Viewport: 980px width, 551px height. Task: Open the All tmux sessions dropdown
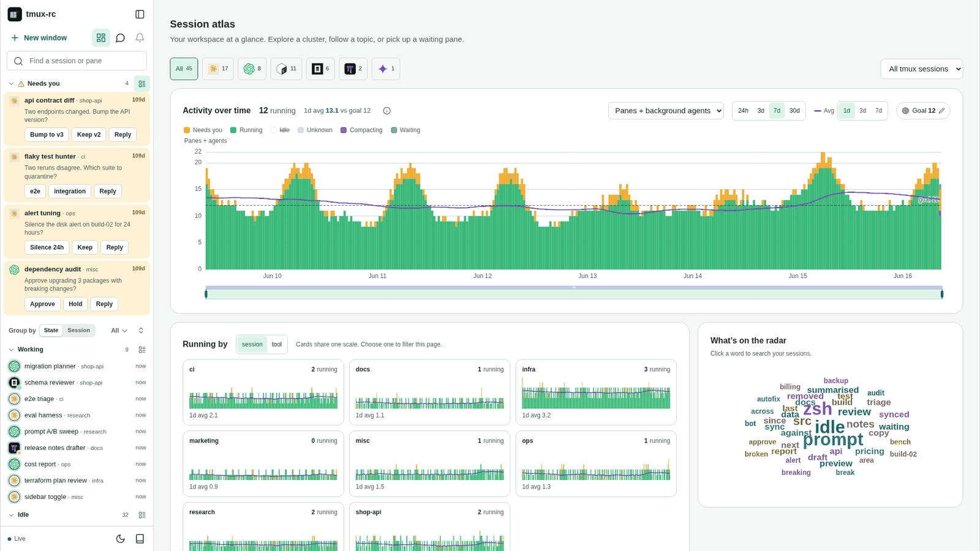(x=921, y=69)
